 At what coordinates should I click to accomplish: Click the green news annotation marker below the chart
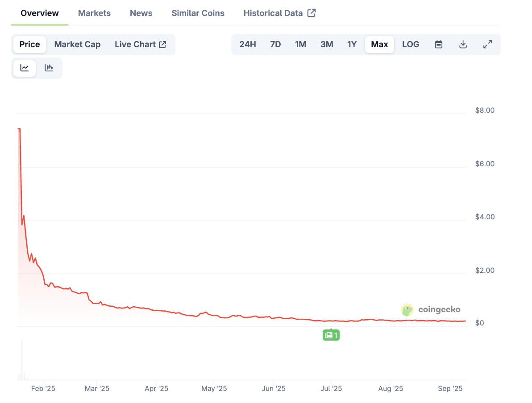click(x=331, y=335)
